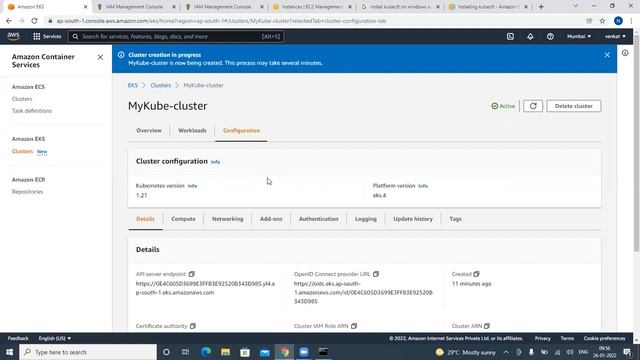The width and height of the screenshot is (640, 360).
Task: Open the Add-ons sub-tab
Action: pos(271,219)
